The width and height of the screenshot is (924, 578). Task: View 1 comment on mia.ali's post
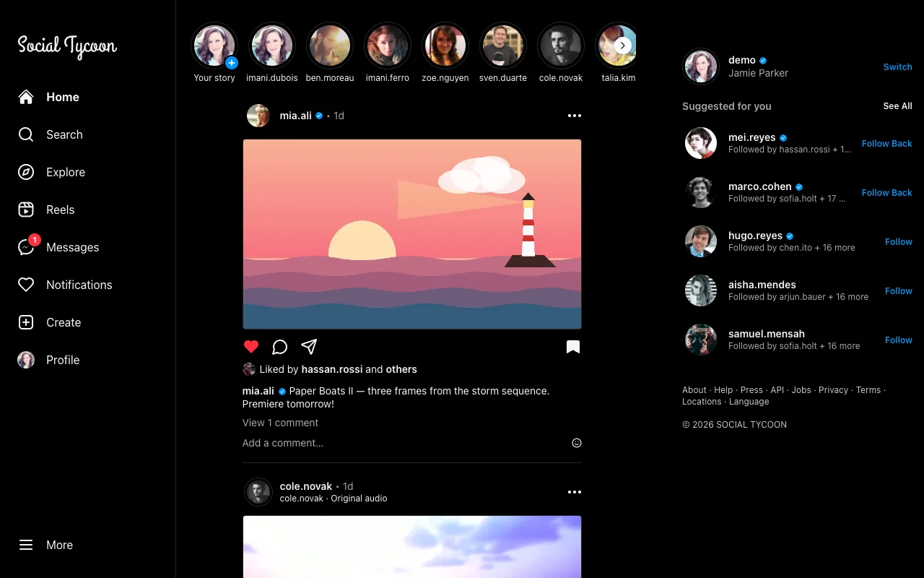pyautogui.click(x=280, y=423)
